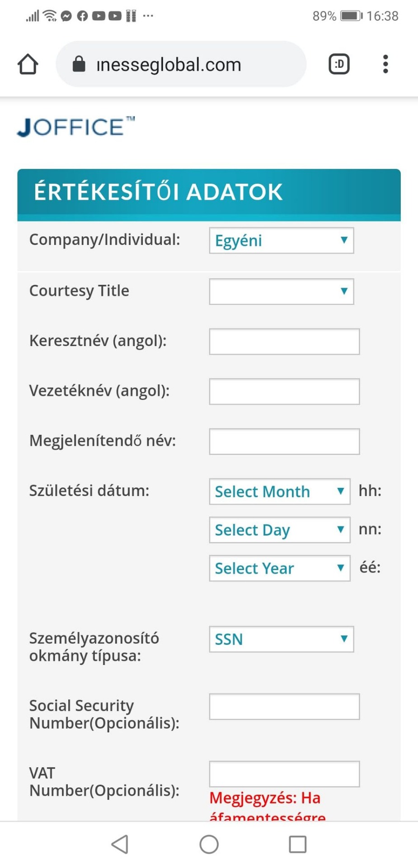Open the Select Month dropdown
This screenshot has height=868, width=418.
(x=279, y=491)
